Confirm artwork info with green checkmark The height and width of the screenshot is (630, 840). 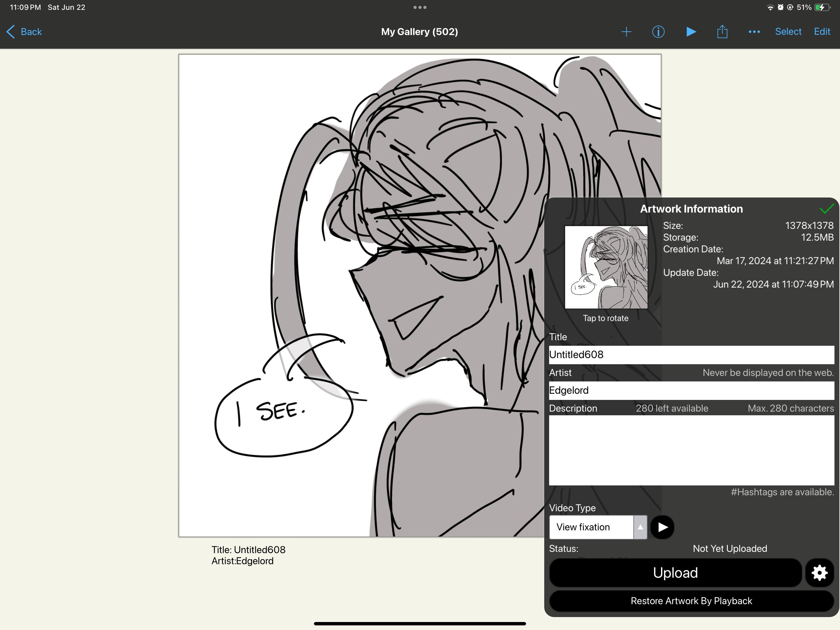pos(826,208)
